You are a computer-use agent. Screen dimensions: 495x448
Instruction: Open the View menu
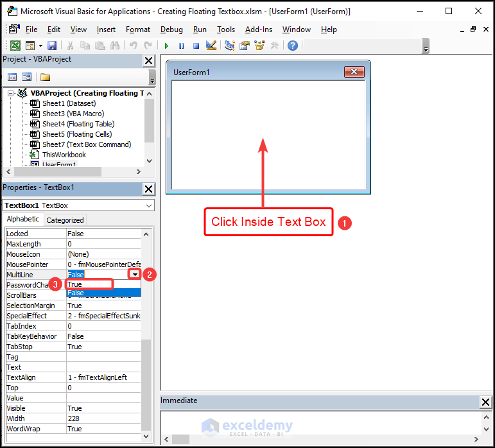(x=78, y=30)
